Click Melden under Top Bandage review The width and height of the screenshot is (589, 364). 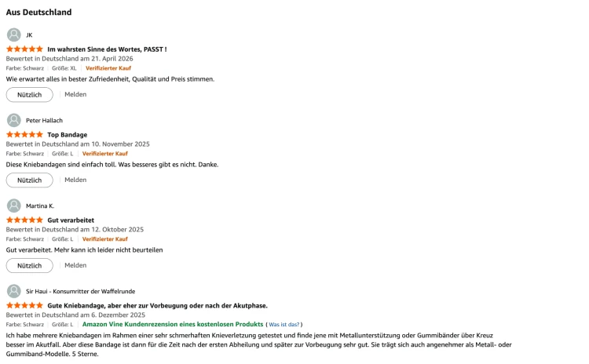[x=75, y=180]
